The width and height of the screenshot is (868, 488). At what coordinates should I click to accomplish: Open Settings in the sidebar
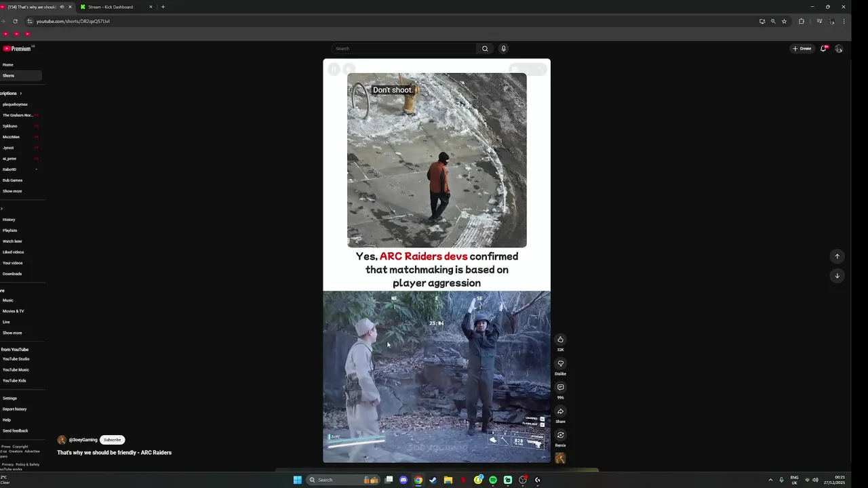(x=9, y=399)
